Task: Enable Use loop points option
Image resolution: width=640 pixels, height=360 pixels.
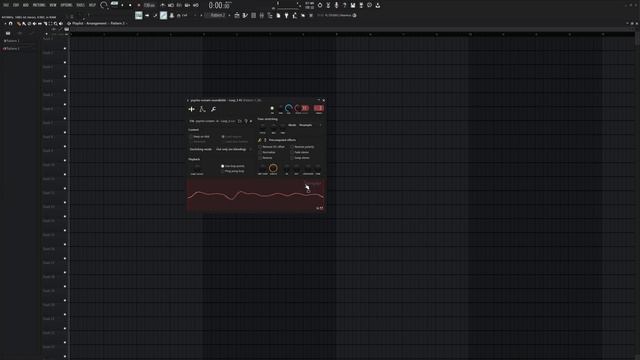Action: (x=222, y=166)
